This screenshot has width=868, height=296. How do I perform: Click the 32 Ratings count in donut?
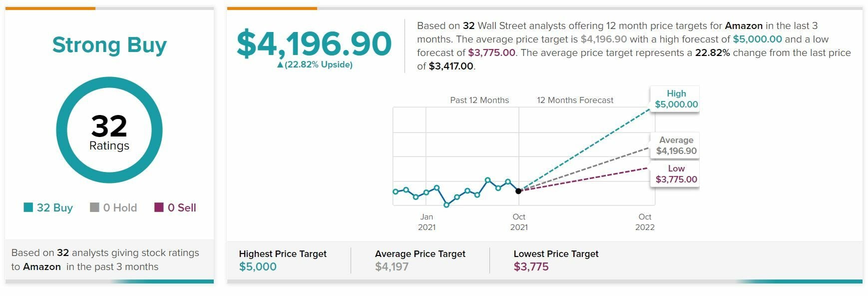click(109, 131)
